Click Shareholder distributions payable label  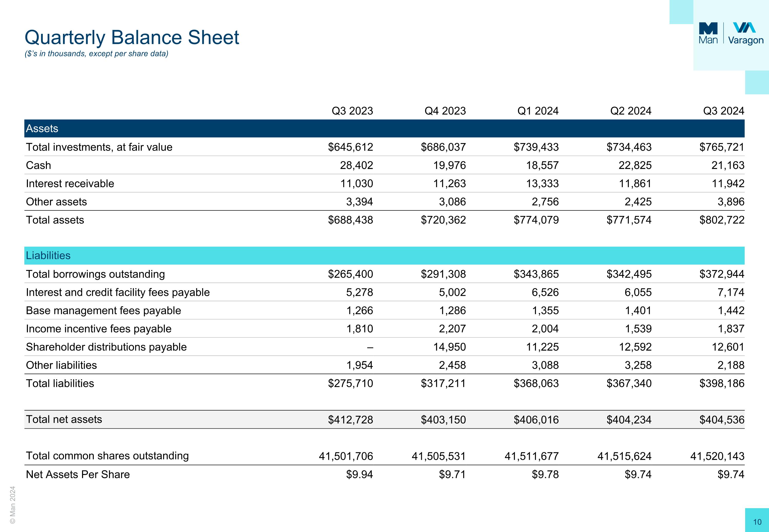pos(106,347)
